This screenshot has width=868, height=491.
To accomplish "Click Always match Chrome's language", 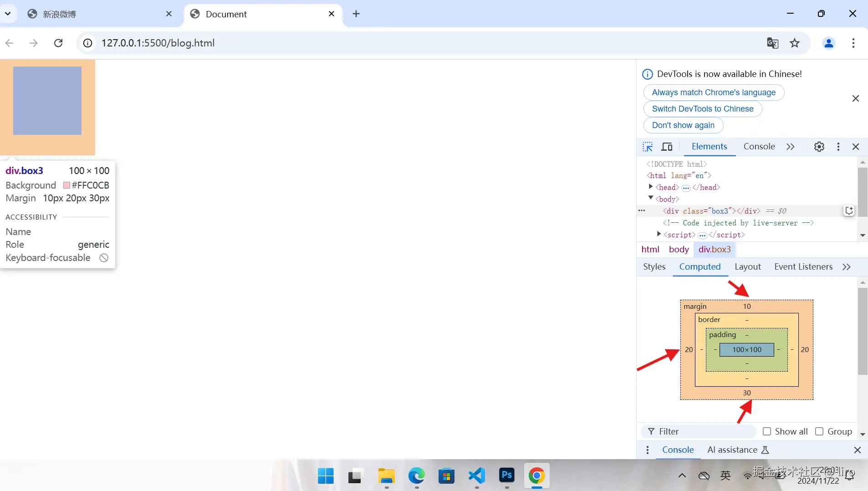I will tap(714, 92).
